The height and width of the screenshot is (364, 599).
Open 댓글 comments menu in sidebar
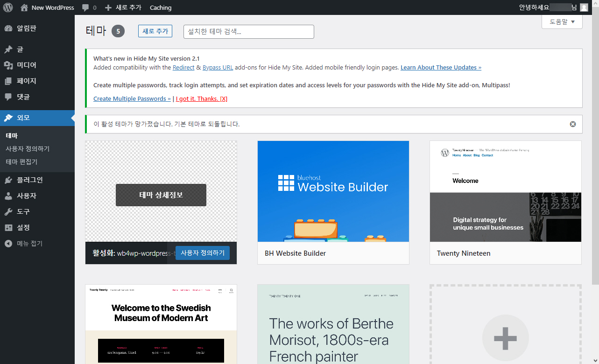37,97
